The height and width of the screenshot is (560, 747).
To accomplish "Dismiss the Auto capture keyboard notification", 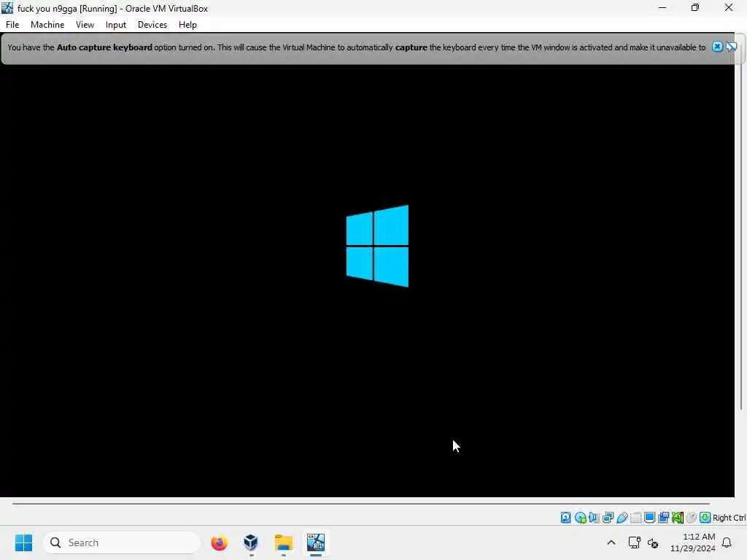I will point(718,47).
